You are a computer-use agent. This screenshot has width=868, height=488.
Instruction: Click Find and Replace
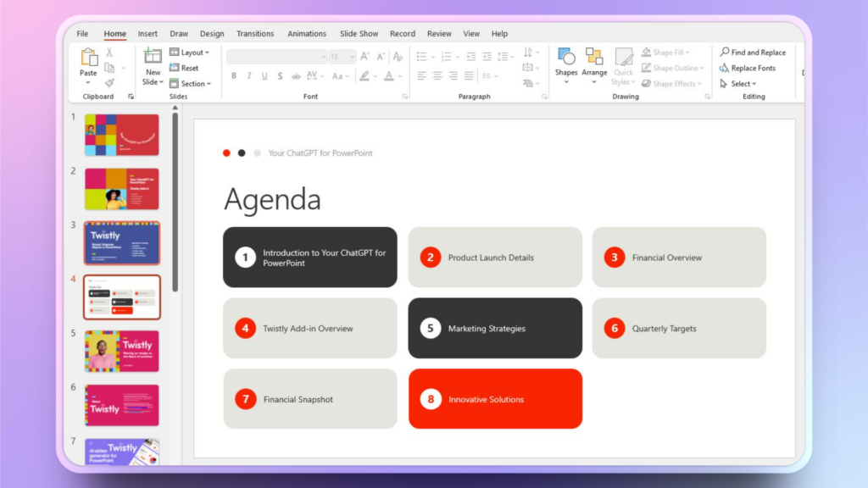[753, 52]
